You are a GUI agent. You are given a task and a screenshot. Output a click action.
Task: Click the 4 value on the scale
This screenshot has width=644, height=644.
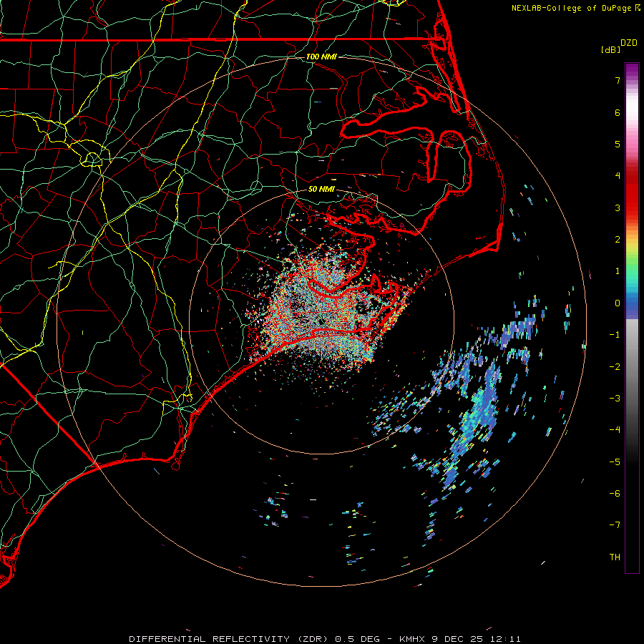[618, 176]
